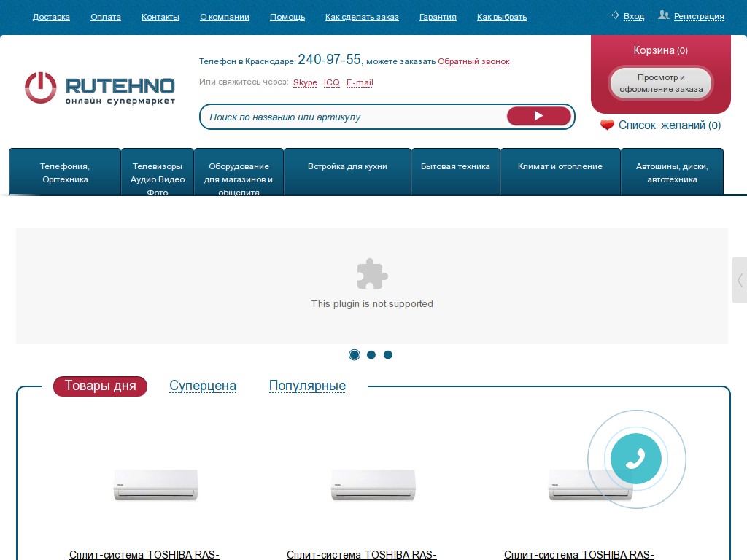Open the middle Сплит-система TOSHIBA RAS- link
This screenshot has width=747, height=560.
pos(362,554)
